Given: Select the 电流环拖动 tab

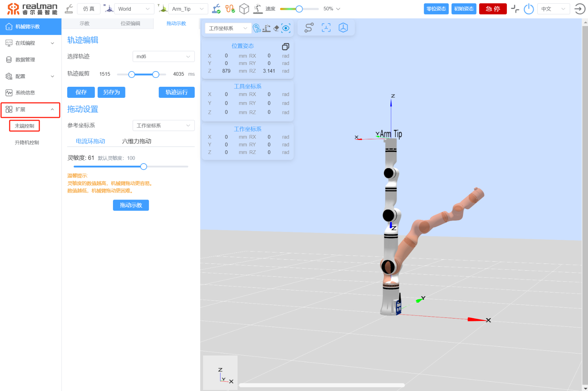Looking at the screenshot, I should (x=90, y=141).
